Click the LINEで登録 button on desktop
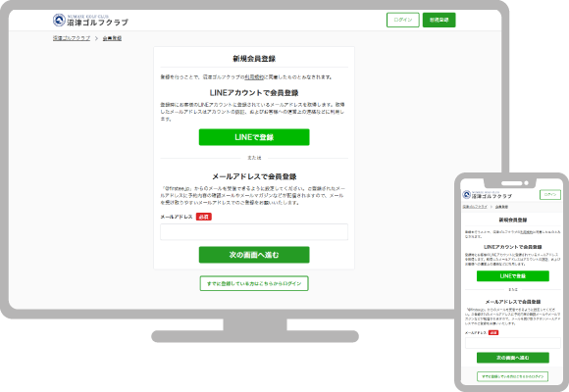 [x=254, y=137]
